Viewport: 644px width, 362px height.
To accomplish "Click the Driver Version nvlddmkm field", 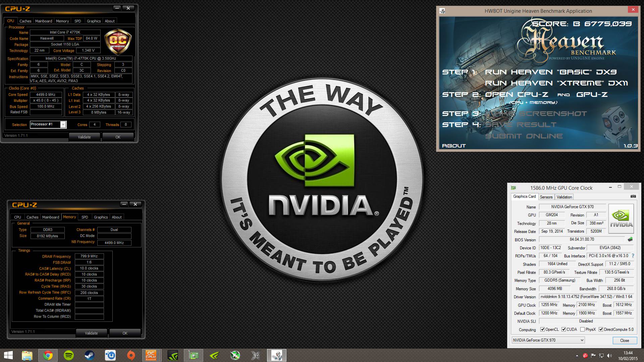I will [586, 297].
